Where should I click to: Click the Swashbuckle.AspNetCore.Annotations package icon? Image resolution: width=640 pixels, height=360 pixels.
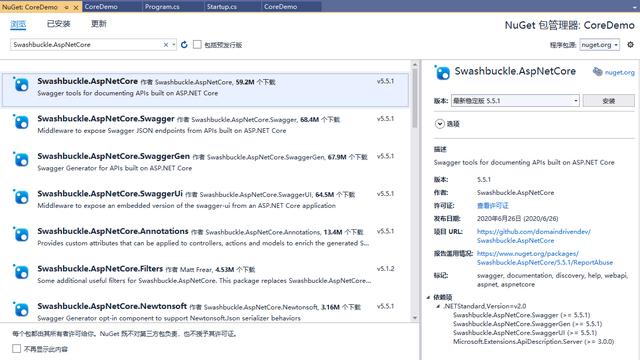click(x=21, y=235)
